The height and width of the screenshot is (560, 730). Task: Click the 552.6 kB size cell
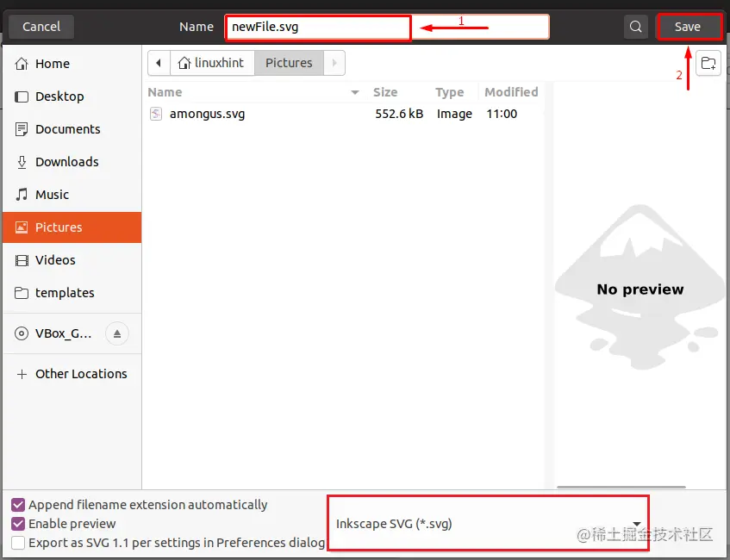(399, 114)
